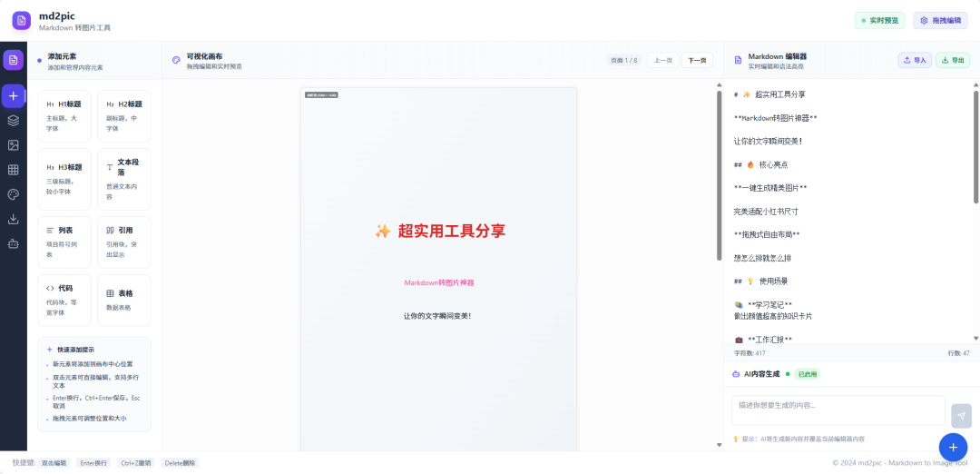Click the canvas scroll-up arrow
Image resolution: width=980 pixels, height=474 pixels.
click(x=719, y=85)
